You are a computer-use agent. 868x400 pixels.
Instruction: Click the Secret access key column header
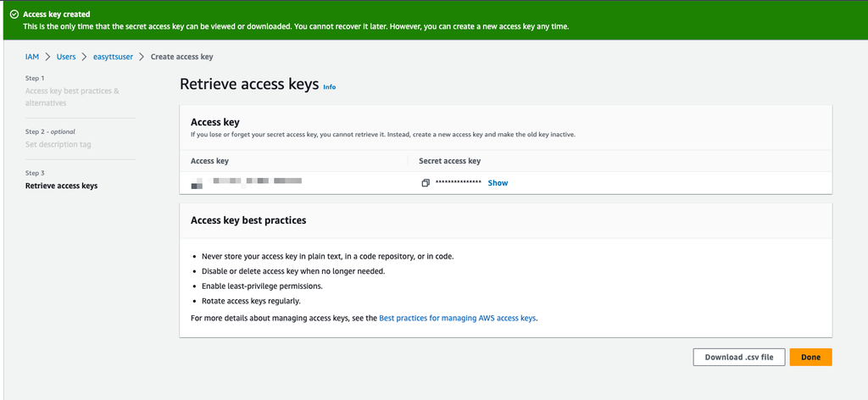tap(449, 161)
